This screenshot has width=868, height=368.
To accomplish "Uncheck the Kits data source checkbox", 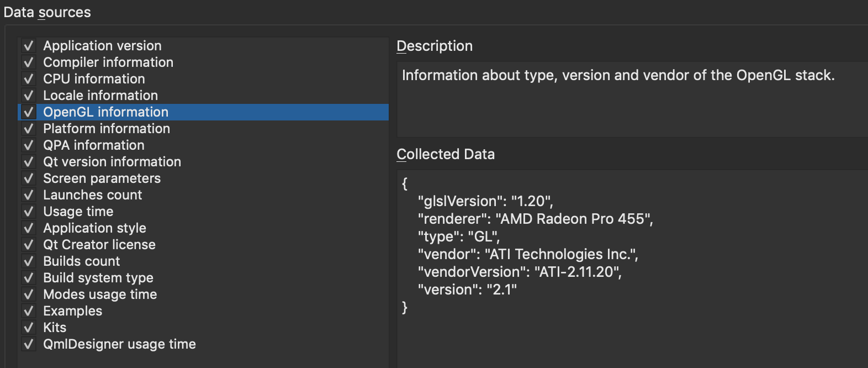I will [x=29, y=328].
